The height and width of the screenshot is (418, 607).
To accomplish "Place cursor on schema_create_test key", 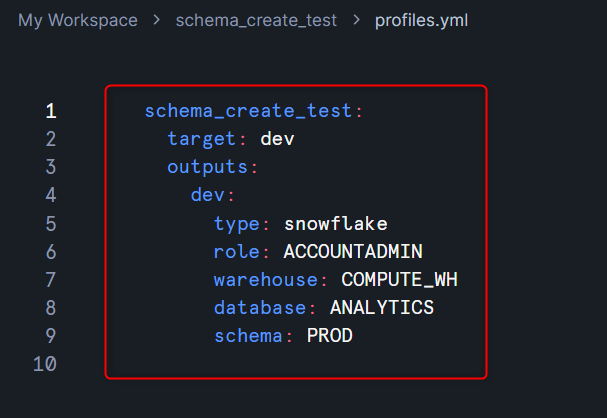I will pyautogui.click(x=249, y=111).
